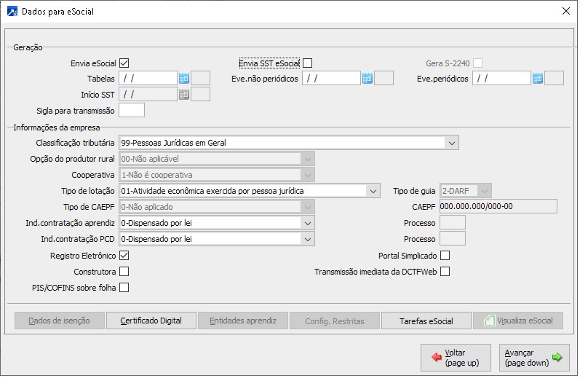Open Ind.contratação aprendiz dropdown
The image size is (588, 381).
point(308,223)
